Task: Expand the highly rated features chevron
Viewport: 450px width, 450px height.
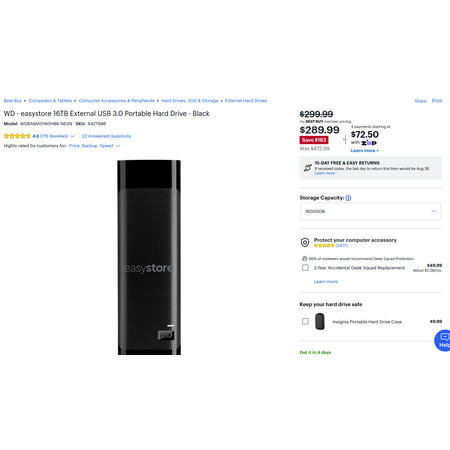Action: tap(118, 146)
